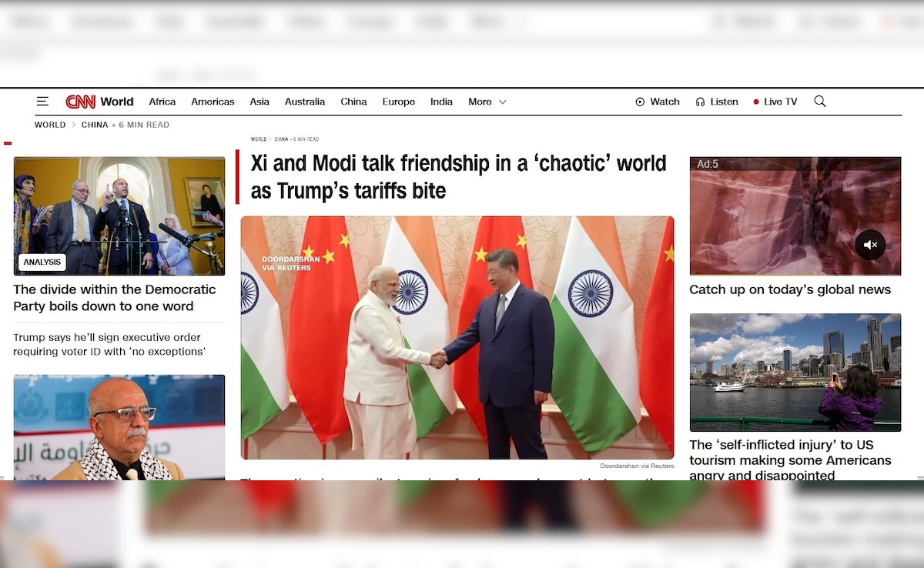Open the Europe section

click(399, 102)
